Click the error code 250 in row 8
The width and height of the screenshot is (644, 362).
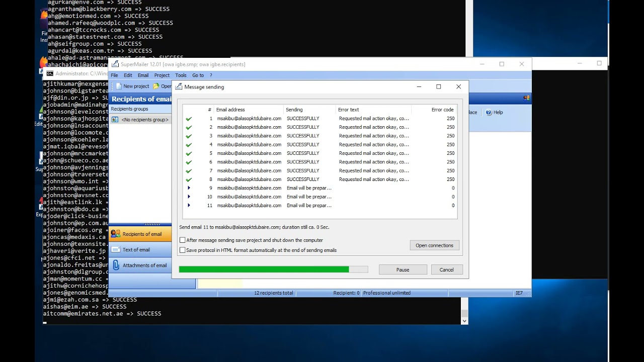pyautogui.click(x=450, y=179)
